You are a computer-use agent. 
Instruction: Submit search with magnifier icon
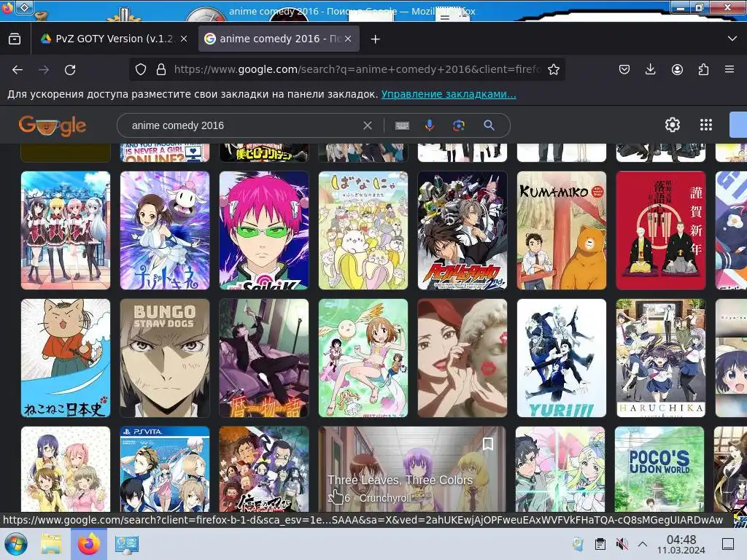point(489,125)
